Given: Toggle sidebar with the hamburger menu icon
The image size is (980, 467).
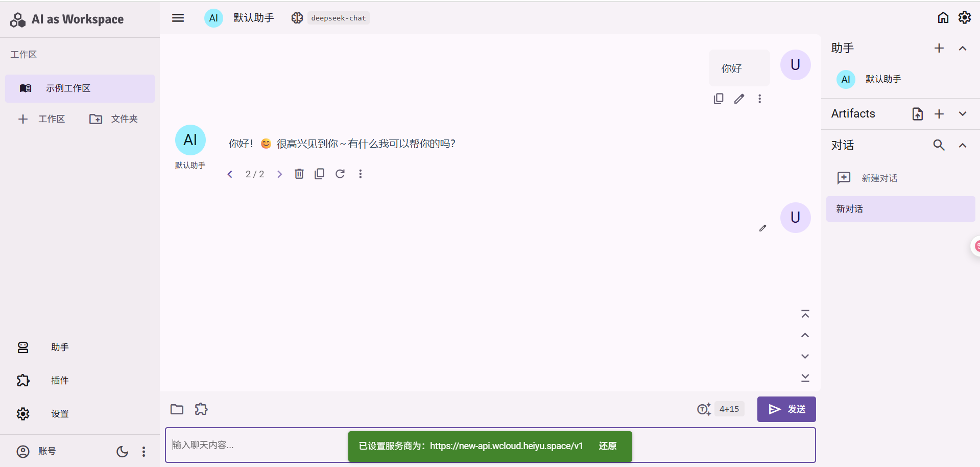Looking at the screenshot, I should tap(178, 18).
